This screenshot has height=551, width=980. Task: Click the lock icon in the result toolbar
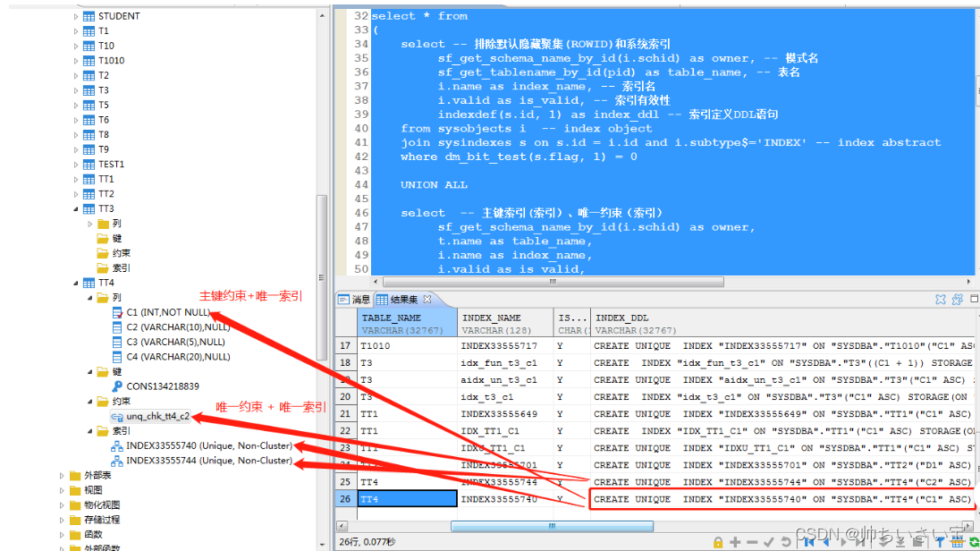[x=718, y=542]
